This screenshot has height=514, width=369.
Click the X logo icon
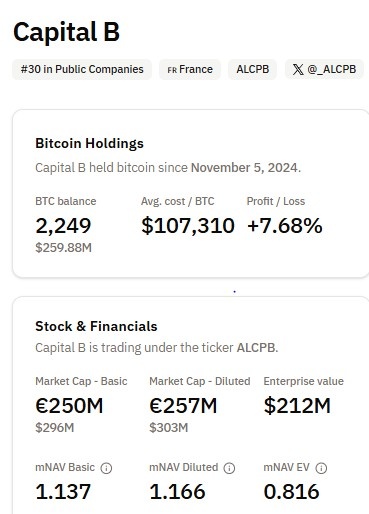[298, 69]
